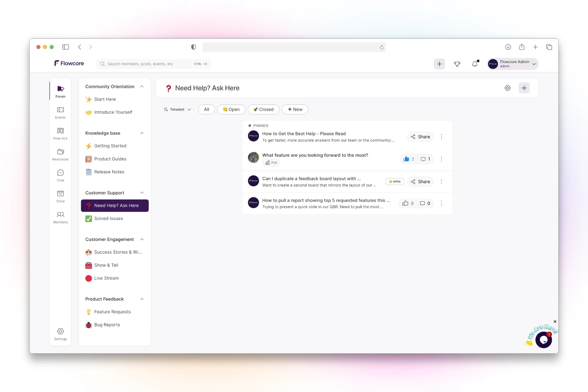Screen dimensions: 588x392
Task: Collapse the Knowledge base section
Action: [142, 133]
